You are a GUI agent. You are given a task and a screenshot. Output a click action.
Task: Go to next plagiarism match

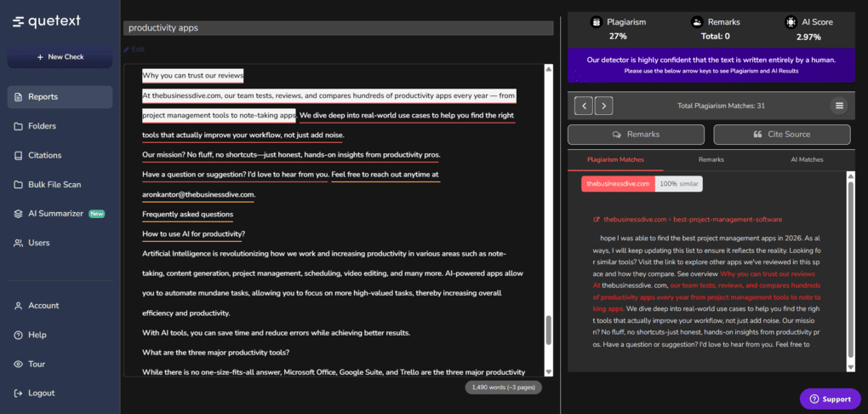603,106
